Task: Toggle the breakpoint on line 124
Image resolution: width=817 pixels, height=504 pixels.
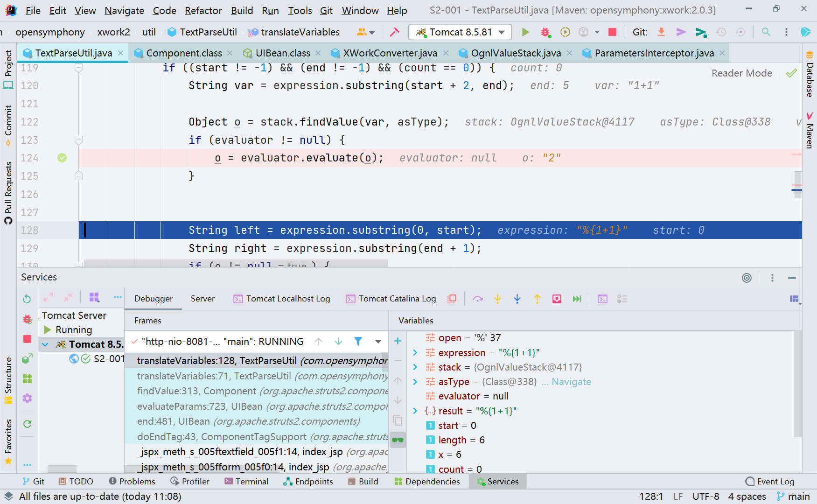Action: pyautogui.click(x=62, y=158)
